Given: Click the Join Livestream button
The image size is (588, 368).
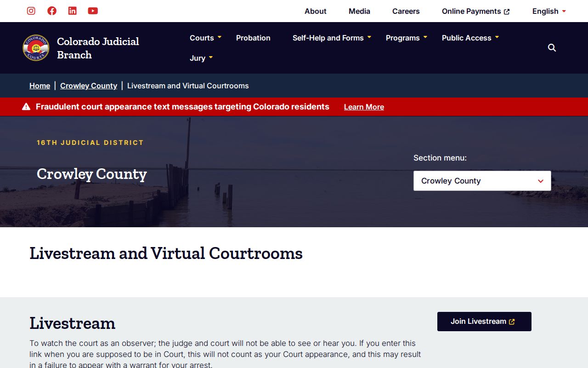Looking at the screenshot, I should 484,322.
